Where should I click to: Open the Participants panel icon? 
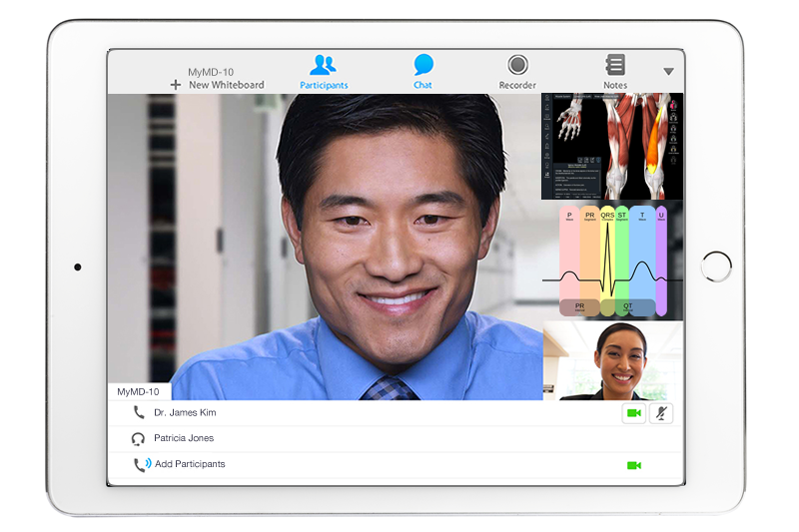323,65
